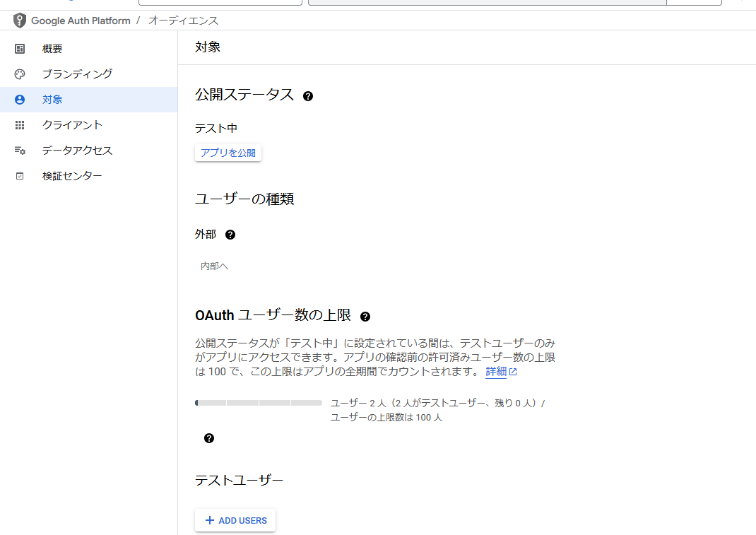Image resolution: width=756 pixels, height=535 pixels.
Task: Click the ユーザーの上限数は 100 人 text
Action: click(x=386, y=417)
